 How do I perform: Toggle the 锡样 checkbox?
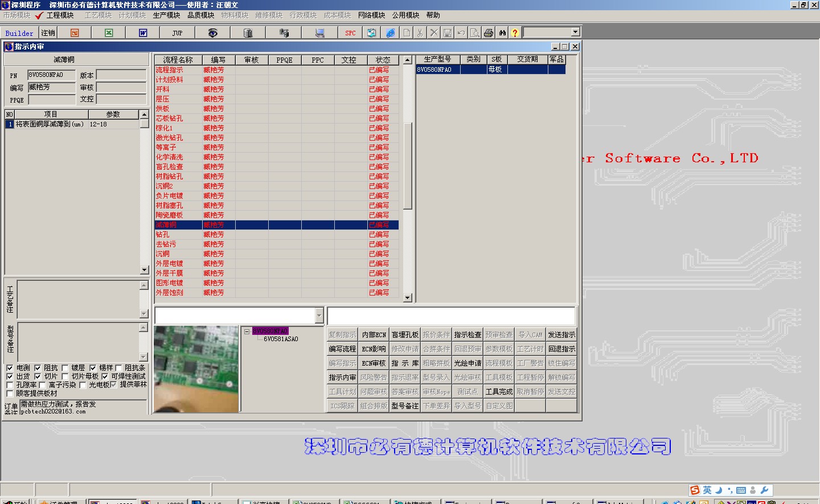pos(93,368)
